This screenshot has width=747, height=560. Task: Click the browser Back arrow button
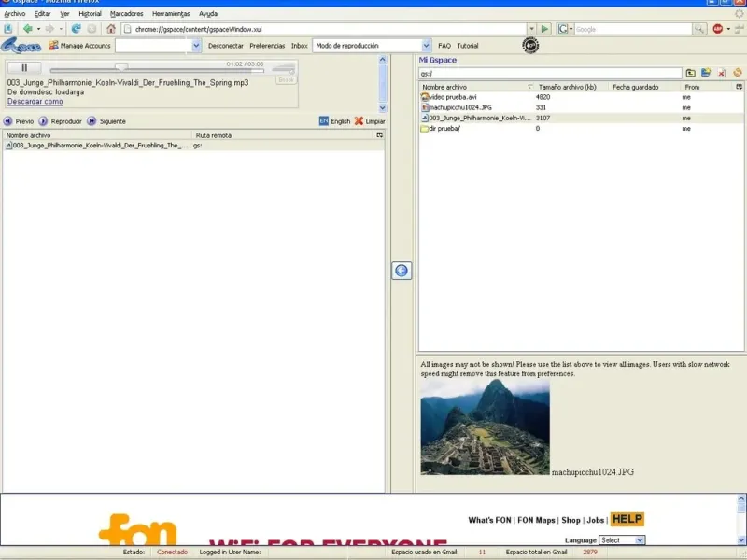click(x=28, y=29)
